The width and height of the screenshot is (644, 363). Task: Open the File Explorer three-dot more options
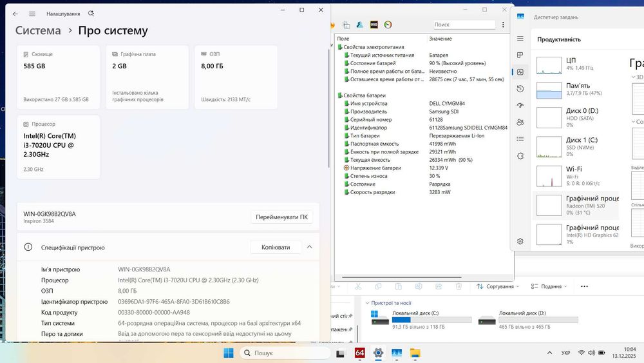pyautogui.click(x=585, y=286)
